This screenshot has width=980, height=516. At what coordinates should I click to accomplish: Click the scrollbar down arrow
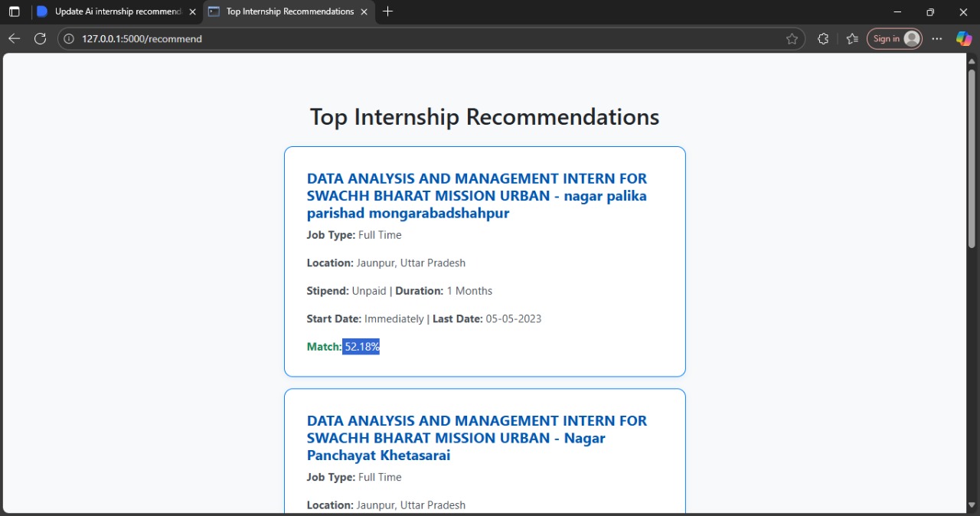[972, 505]
